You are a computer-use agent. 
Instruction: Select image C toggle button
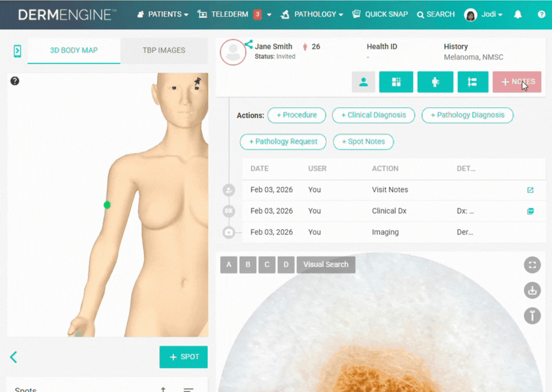click(x=267, y=264)
